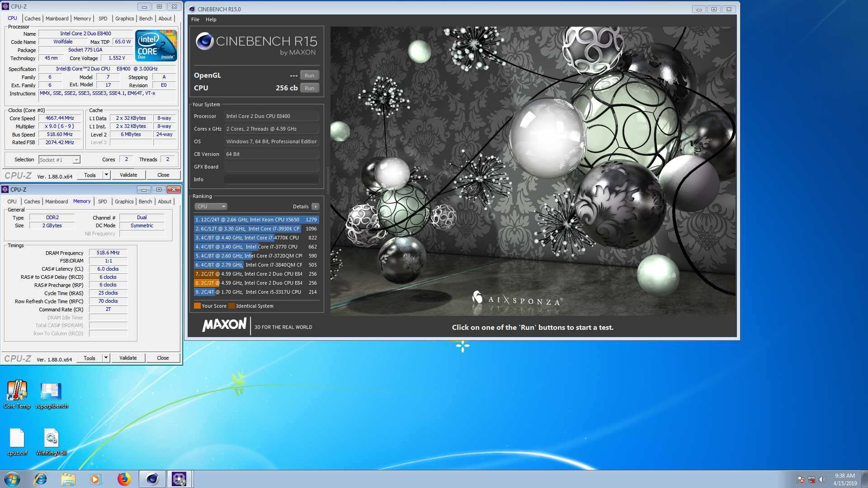The image size is (868, 488).
Task: Open the cpuz.cvf file icon
Action: 17,441
